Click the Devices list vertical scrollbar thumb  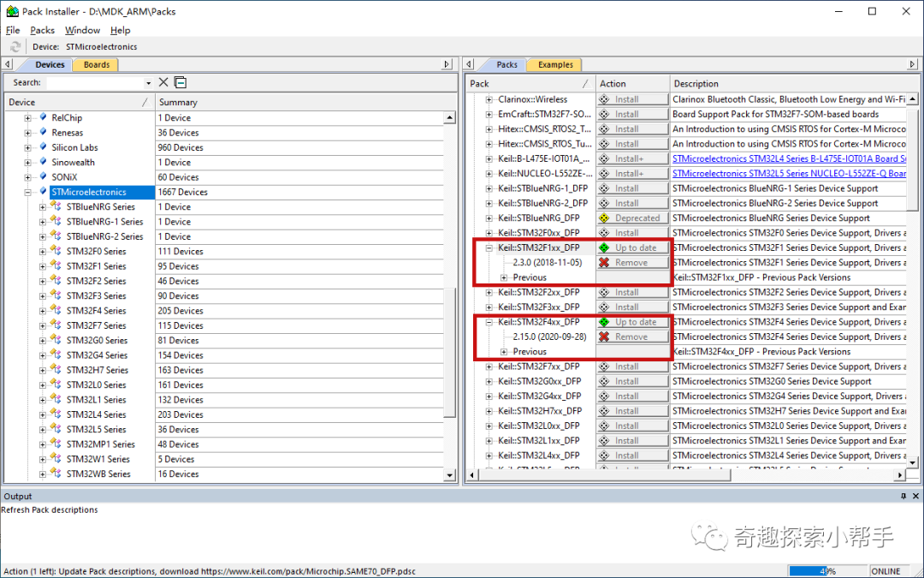[450, 352]
